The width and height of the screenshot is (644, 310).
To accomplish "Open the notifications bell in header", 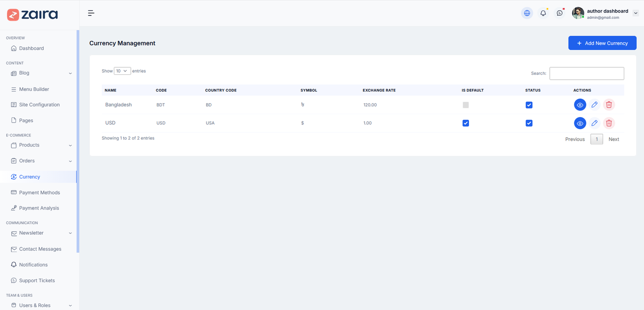I will (x=543, y=13).
